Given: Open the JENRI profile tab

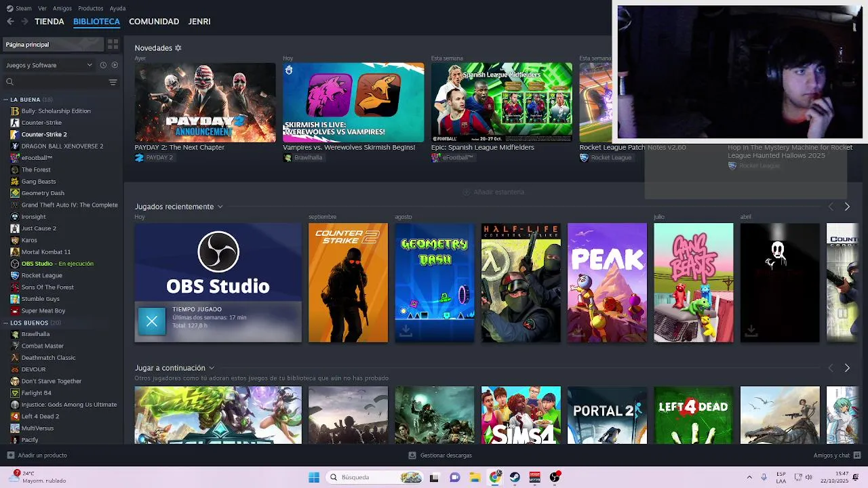Looking at the screenshot, I should coord(199,22).
